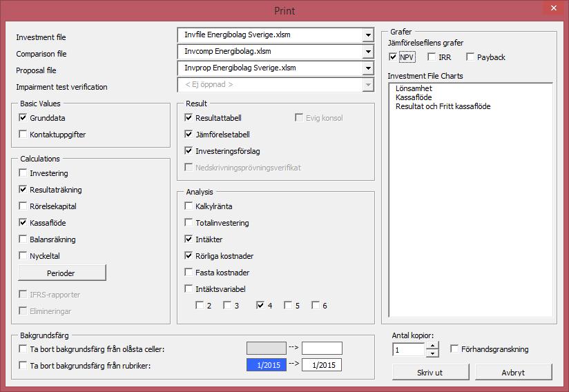Check the Payback graph checkbox
Image resolution: width=569 pixels, height=392 pixels.
tap(470, 57)
